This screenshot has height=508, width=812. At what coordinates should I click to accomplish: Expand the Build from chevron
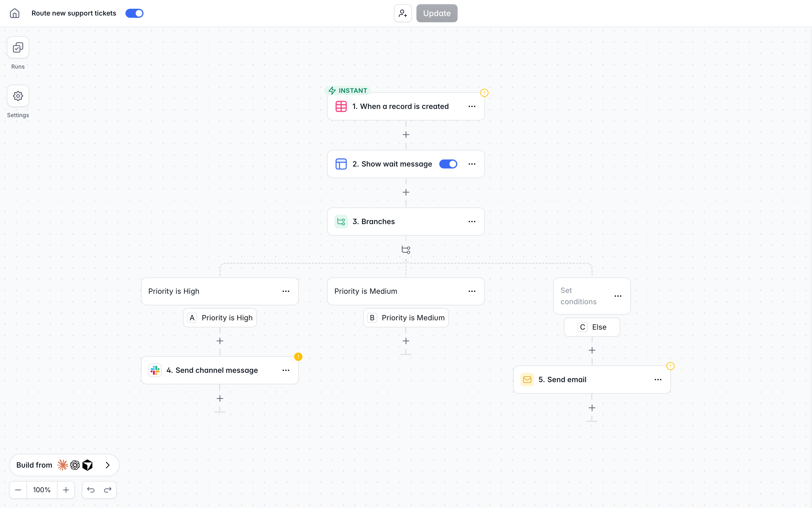(x=107, y=465)
